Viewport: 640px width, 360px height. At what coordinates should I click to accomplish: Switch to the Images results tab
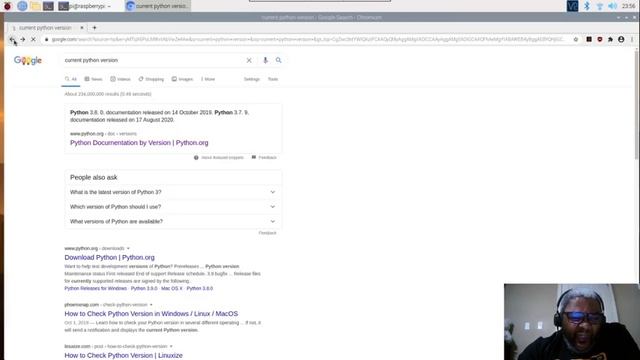click(182, 79)
